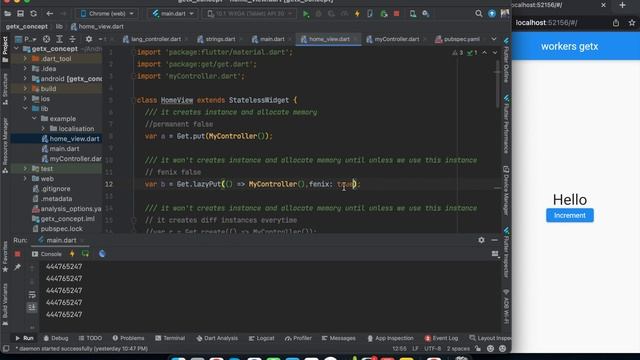The height and width of the screenshot is (360, 640).
Task: Expand the localisation folder
Action: tap(43, 129)
